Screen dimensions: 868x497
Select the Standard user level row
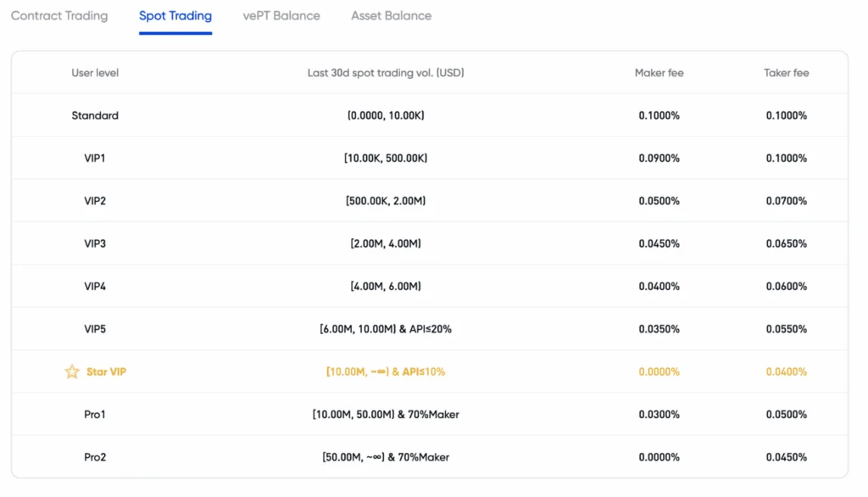tap(94, 115)
